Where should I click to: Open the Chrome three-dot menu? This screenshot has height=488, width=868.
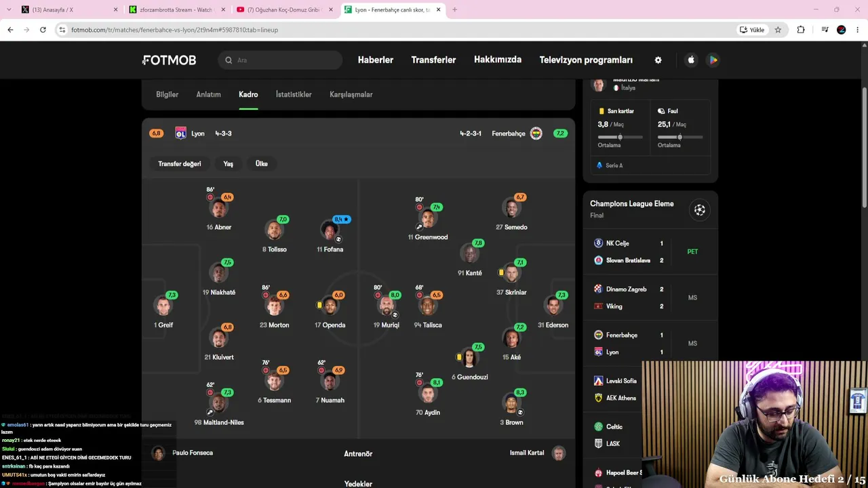click(x=858, y=30)
